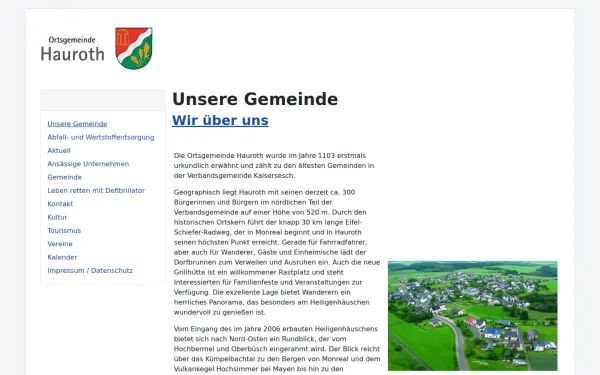
Task: Open the Vereine page
Action: point(60,244)
